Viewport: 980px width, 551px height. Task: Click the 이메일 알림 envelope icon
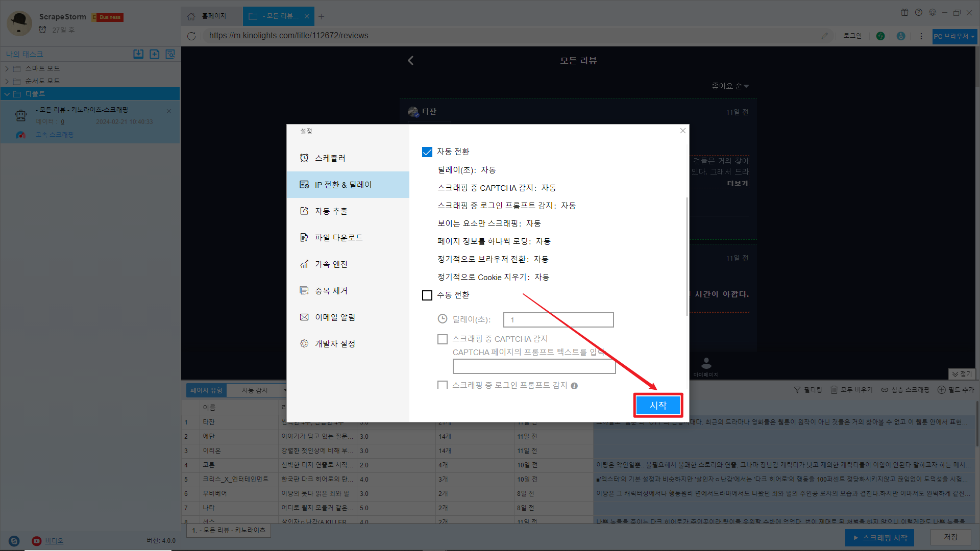click(x=304, y=317)
